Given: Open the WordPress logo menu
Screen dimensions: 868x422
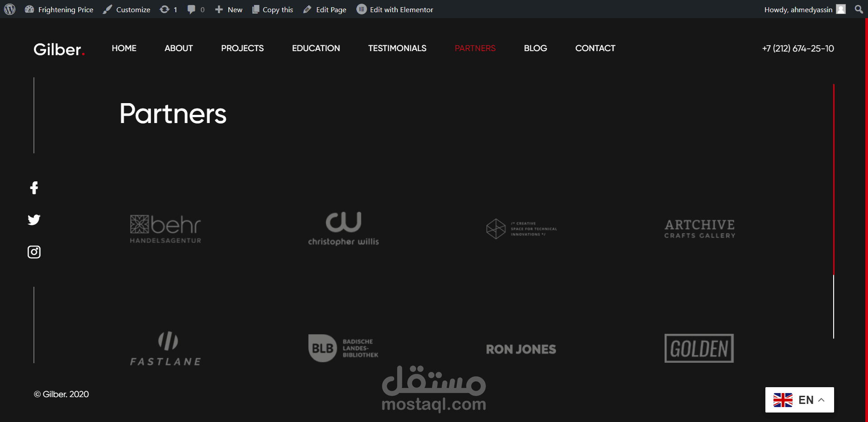Looking at the screenshot, I should coord(9,9).
